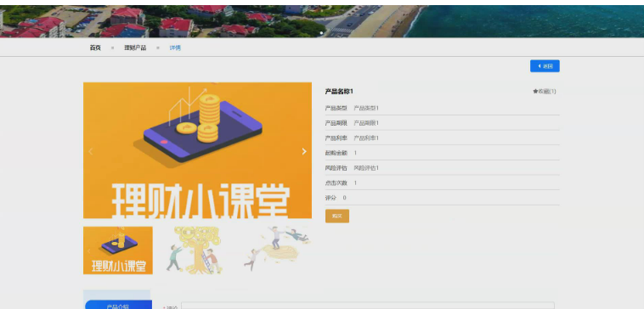Click the orange 购买 purchase button
The height and width of the screenshot is (309, 644).
(x=337, y=216)
